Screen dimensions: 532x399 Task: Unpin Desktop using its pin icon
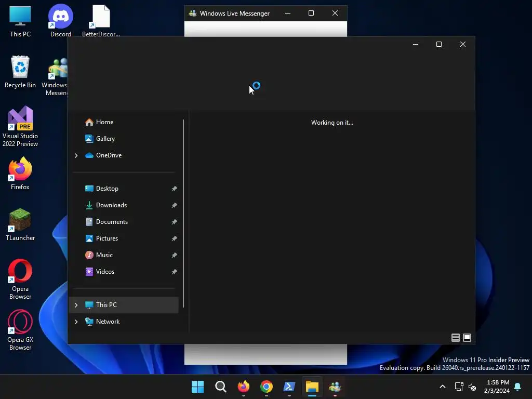[174, 189]
